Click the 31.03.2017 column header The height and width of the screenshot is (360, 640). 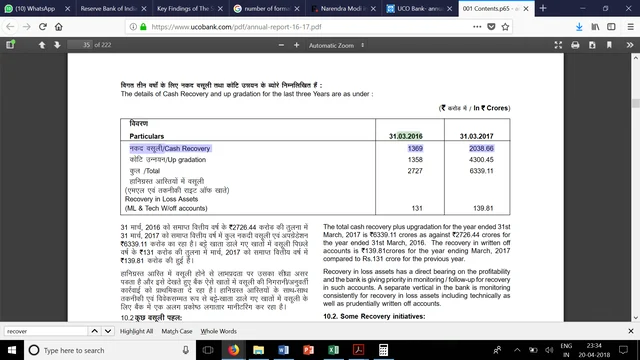(x=476, y=136)
